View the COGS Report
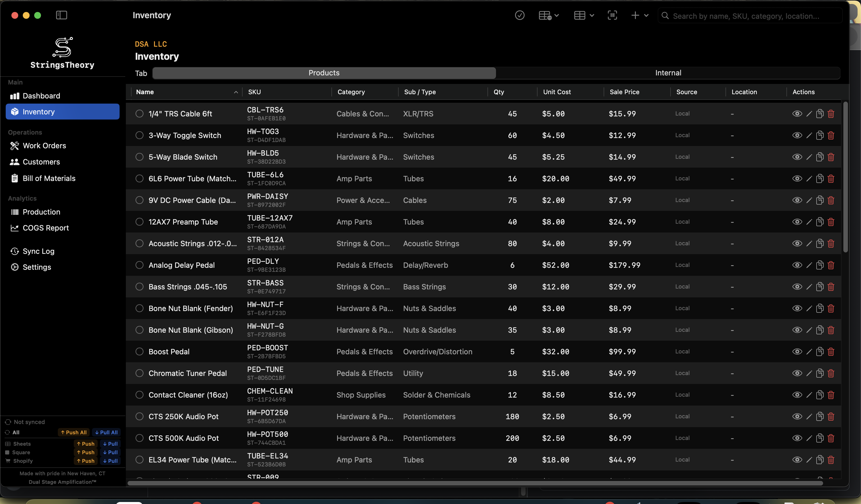 pos(46,228)
